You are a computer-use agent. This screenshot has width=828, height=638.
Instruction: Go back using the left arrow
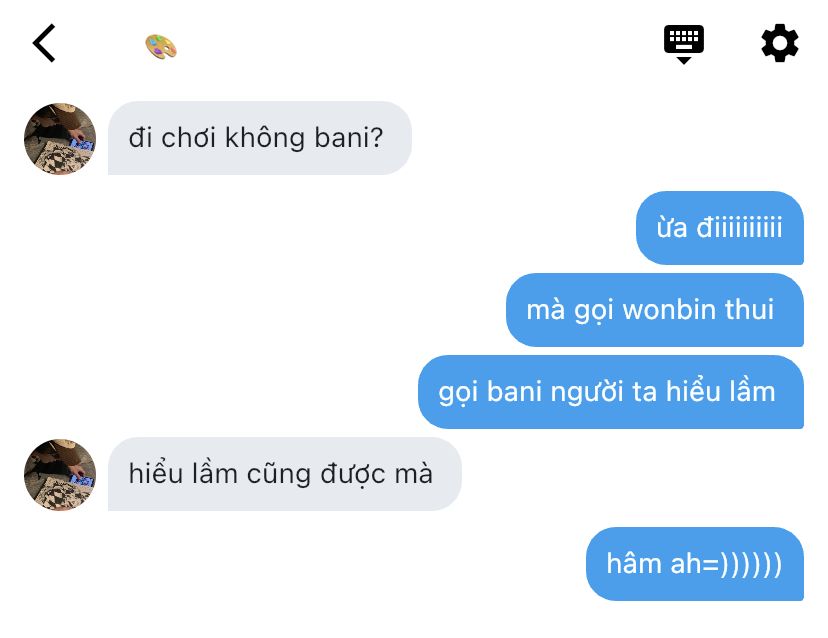coord(44,43)
